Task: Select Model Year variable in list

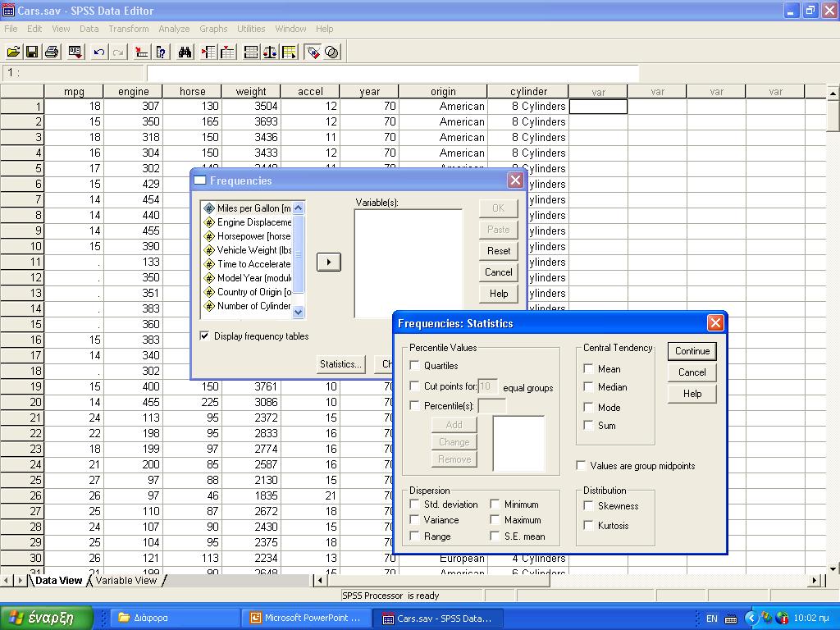Action: (248, 278)
